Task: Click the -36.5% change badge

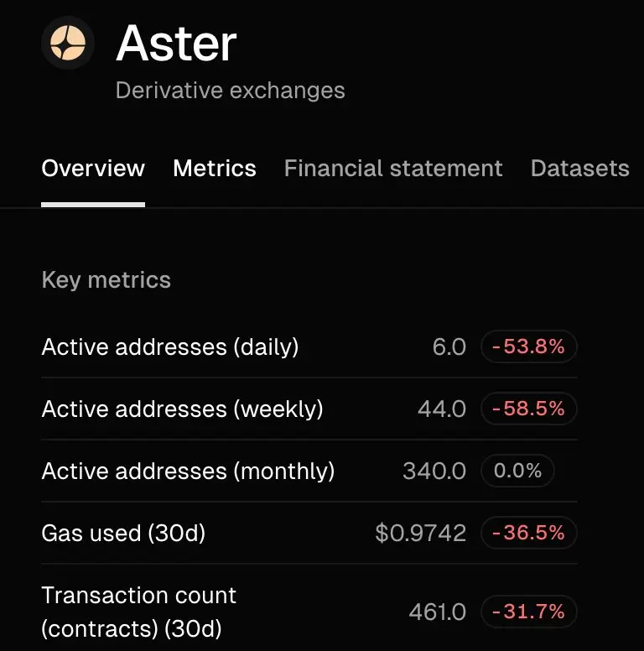Action: click(528, 533)
